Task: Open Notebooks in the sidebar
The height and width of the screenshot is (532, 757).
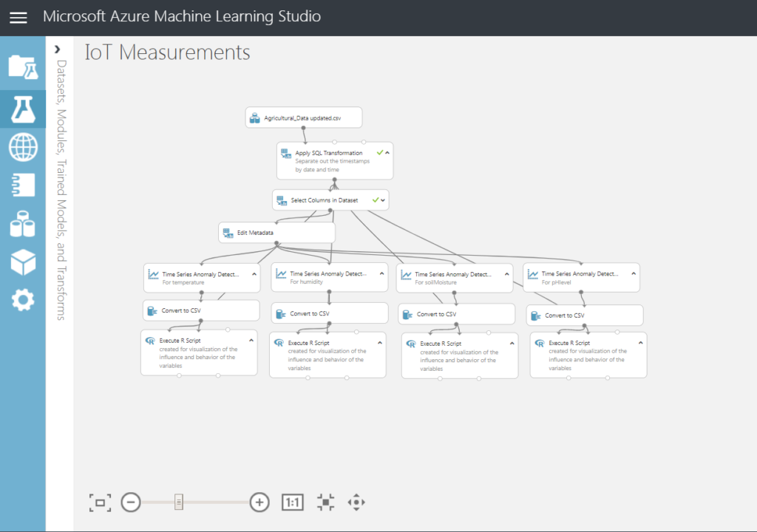Action: tap(22, 185)
